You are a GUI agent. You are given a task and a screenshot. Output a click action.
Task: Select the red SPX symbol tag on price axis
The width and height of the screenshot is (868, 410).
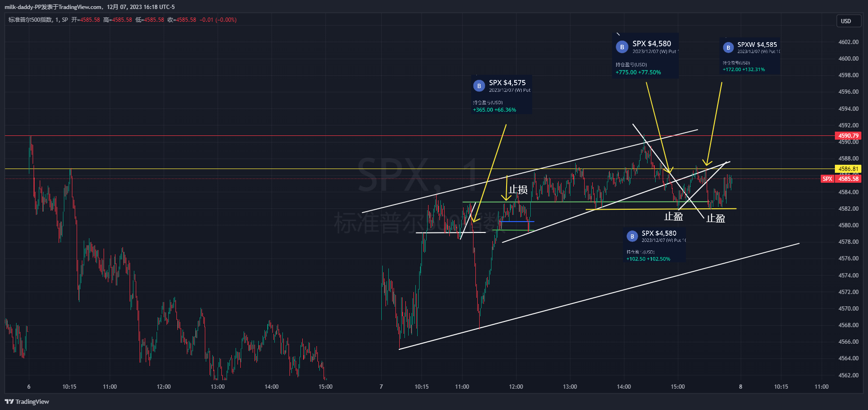(x=827, y=179)
